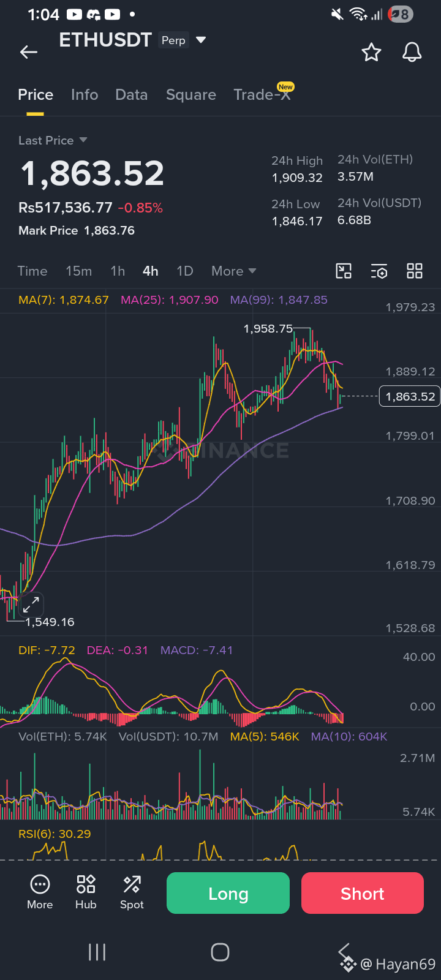
Task: Tap the MACD indicator legend DIF value
Action: click(x=47, y=650)
